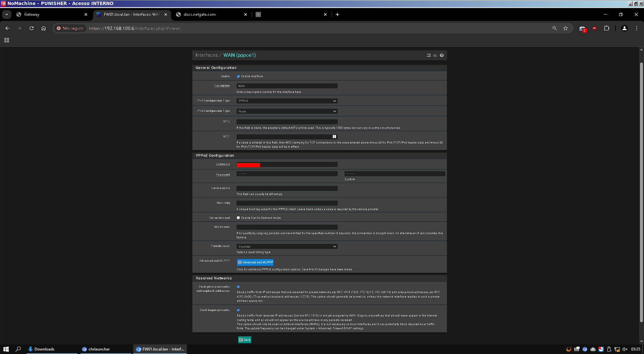Open the Chrome Web Store extension icon
Screen dimensions: 644x354
coord(583,29)
